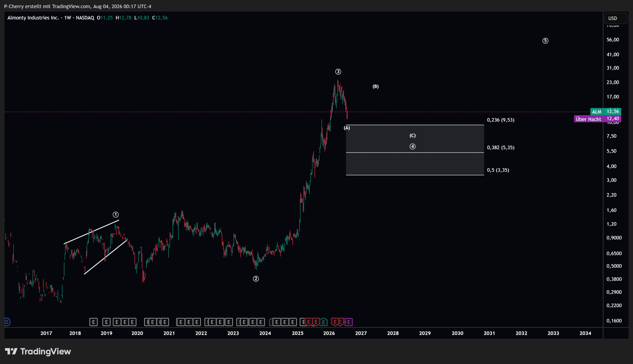Click the 0,2900 price axis label
The height and width of the screenshot is (364, 633).
tap(614, 292)
